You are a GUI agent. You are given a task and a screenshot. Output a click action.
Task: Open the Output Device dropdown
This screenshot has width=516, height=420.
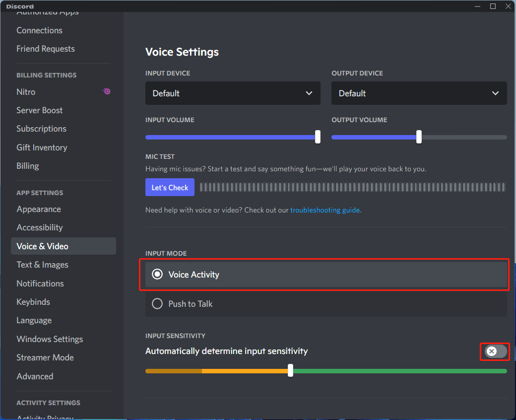click(419, 93)
